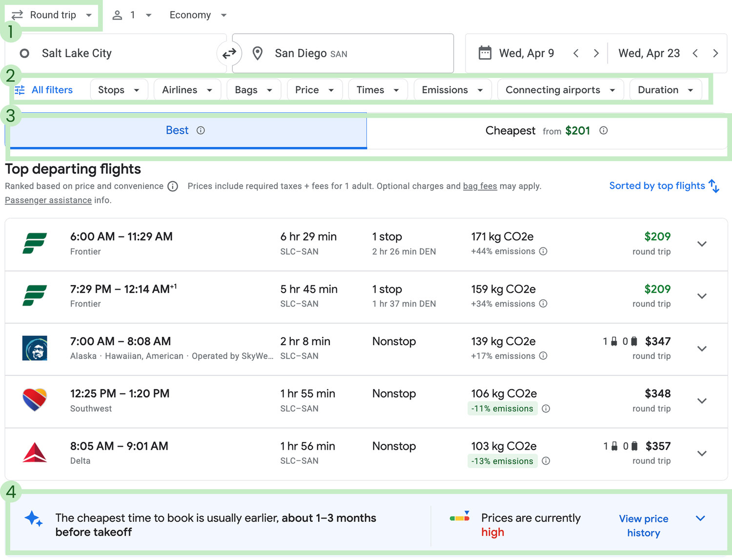Screen dimensions: 732x560
Task: Open Passenger assistance link
Action: pos(48,200)
